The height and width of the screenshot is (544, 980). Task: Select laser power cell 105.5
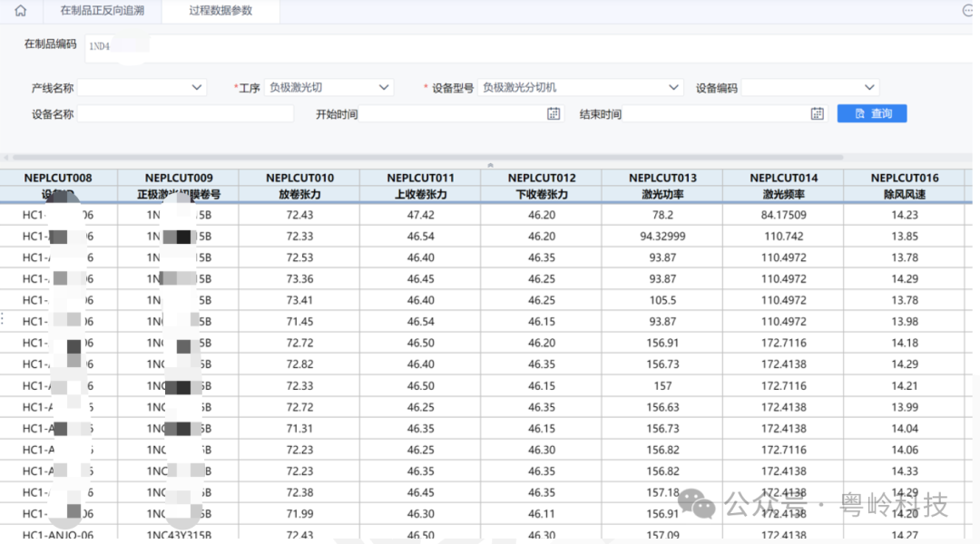(x=662, y=300)
